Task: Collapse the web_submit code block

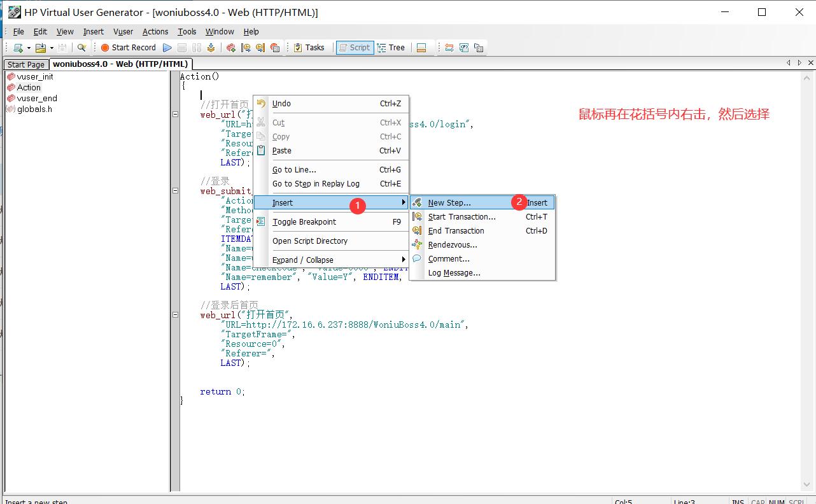Action: [175, 190]
